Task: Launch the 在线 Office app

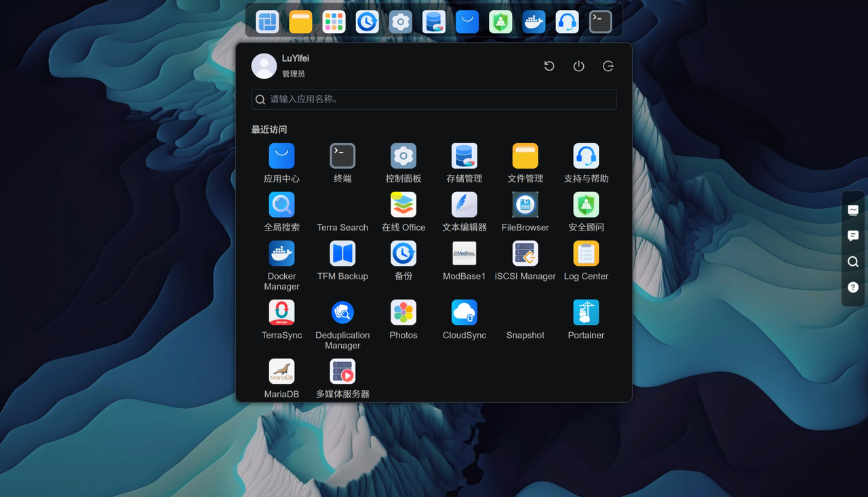Action: [x=403, y=205]
